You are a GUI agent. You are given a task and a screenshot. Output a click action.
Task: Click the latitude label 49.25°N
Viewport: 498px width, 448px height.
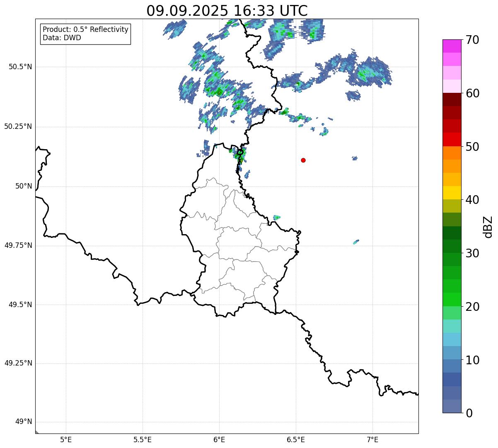[x=18, y=364]
